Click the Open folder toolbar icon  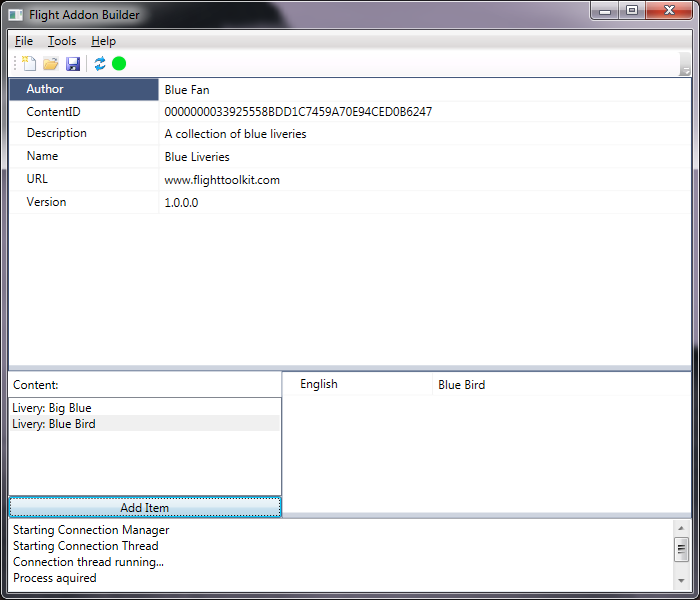point(50,64)
